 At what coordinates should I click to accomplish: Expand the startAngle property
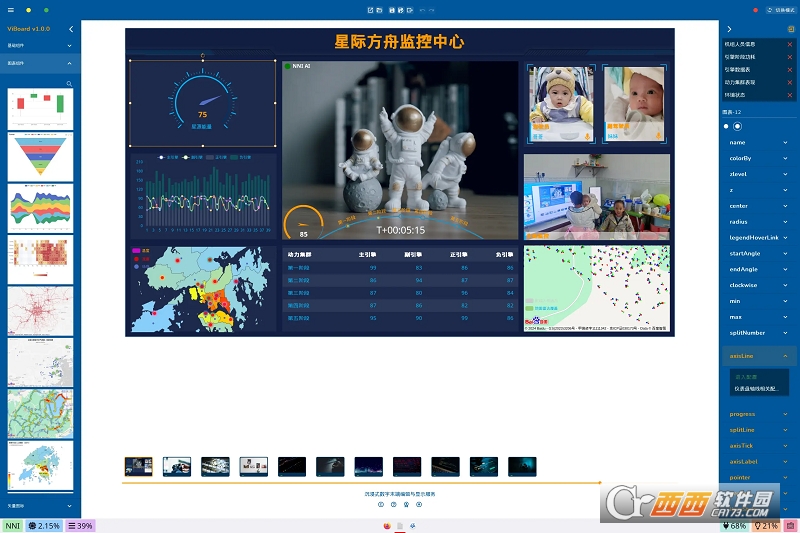pyautogui.click(x=759, y=253)
